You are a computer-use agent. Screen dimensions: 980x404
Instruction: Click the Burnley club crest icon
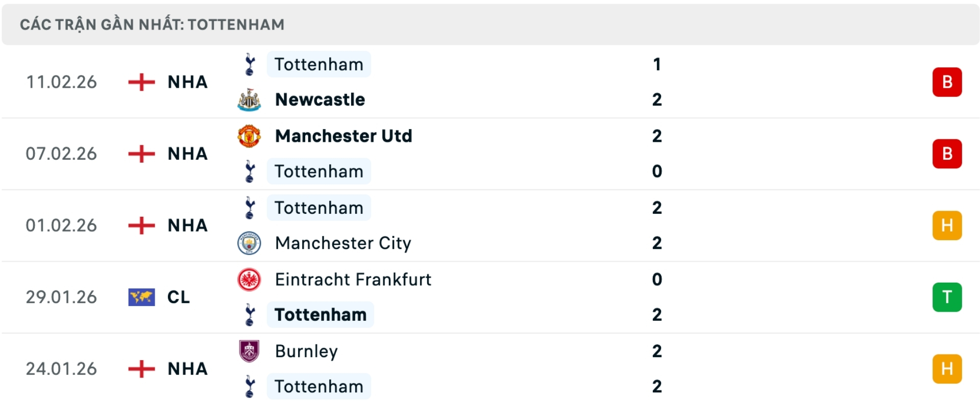[x=249, y=351]
